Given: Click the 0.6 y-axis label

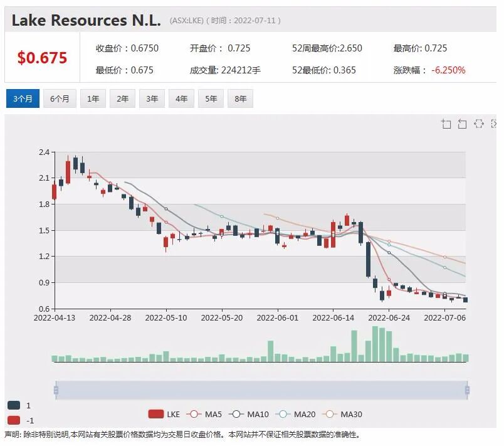Looking at the screenshot, I should (x=44, y=309).
